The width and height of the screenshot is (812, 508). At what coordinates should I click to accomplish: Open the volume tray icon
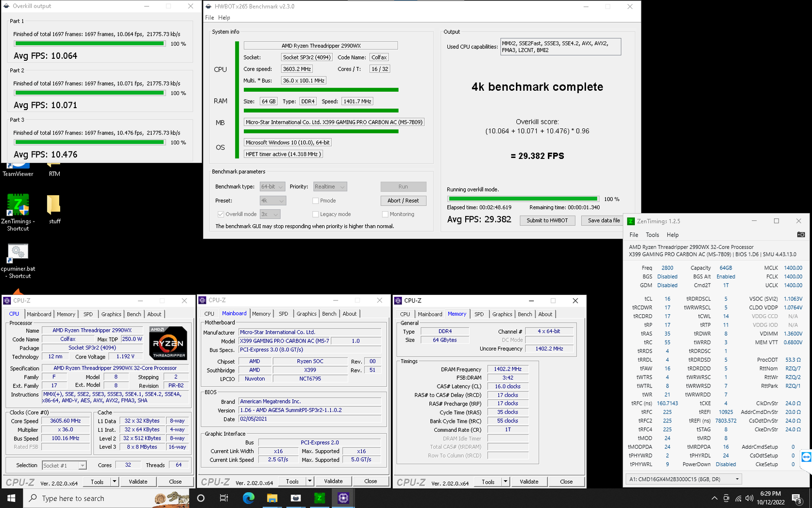pos(750,498)
